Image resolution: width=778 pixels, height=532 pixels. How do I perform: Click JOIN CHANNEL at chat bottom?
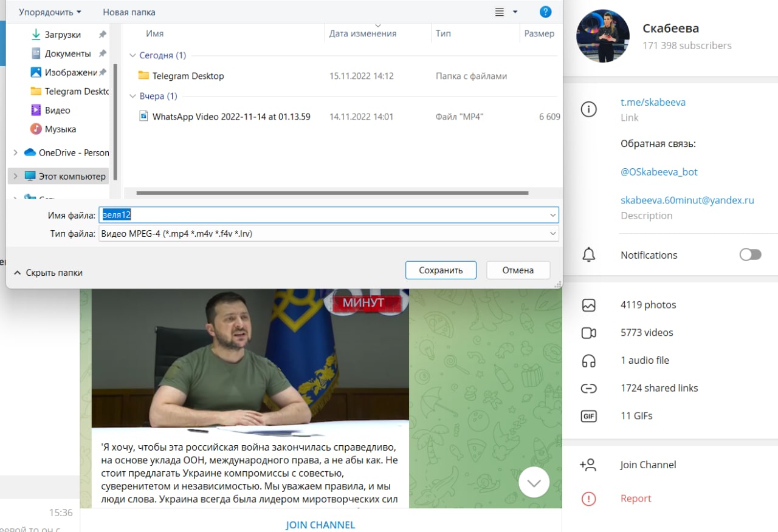coord(320,525)
